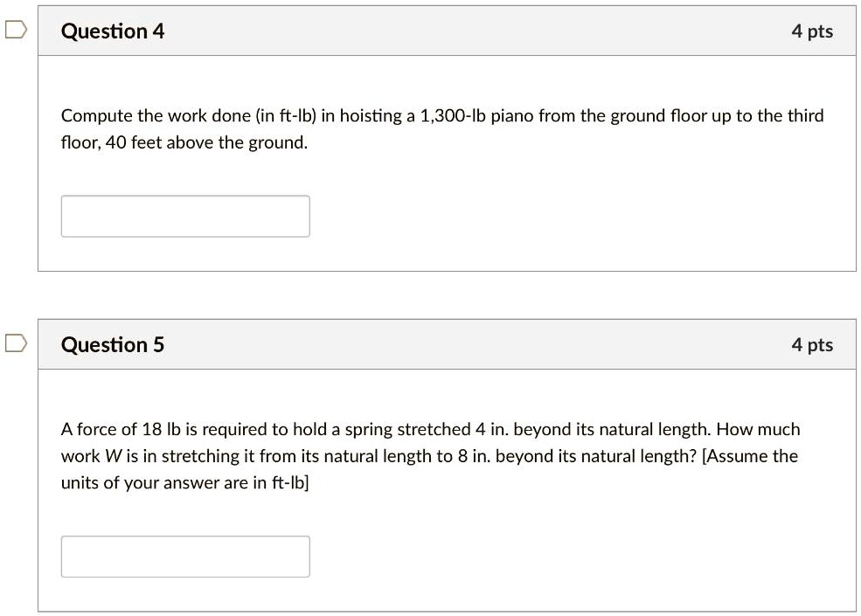Flag Question 5 for later review
Image resolution: width=861 pixels, height=616 pixels.
[x=16, y=343]
